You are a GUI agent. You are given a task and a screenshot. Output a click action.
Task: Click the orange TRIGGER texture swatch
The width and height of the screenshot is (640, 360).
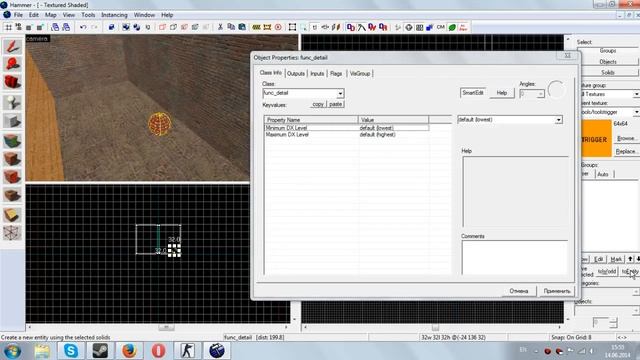[595, 139]
